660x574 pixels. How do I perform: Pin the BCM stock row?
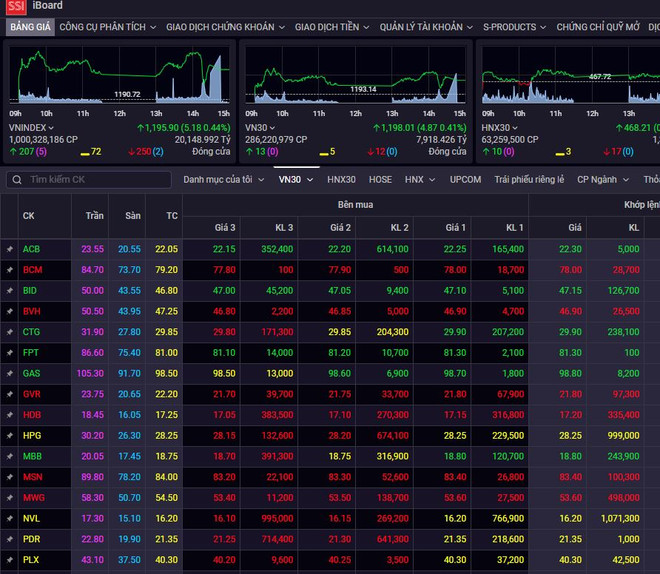(9, 270)
